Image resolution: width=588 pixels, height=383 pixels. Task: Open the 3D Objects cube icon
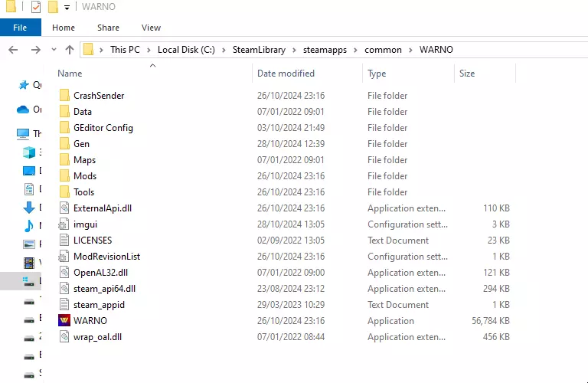click(29, 152)
